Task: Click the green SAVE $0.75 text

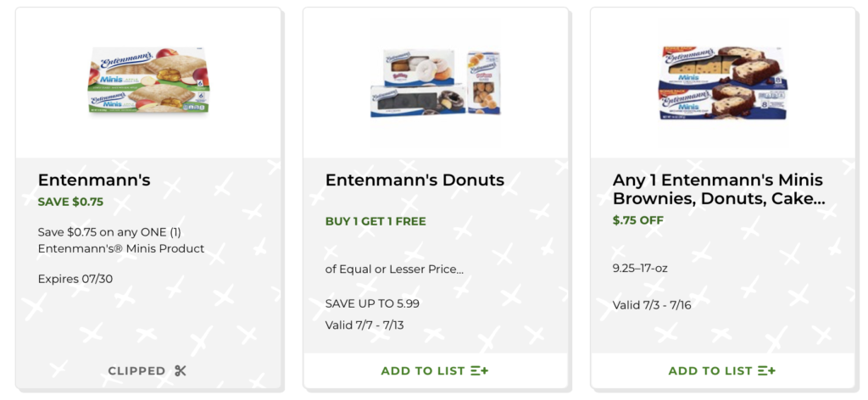Action: pyautogui.click(x=70, y=202)
